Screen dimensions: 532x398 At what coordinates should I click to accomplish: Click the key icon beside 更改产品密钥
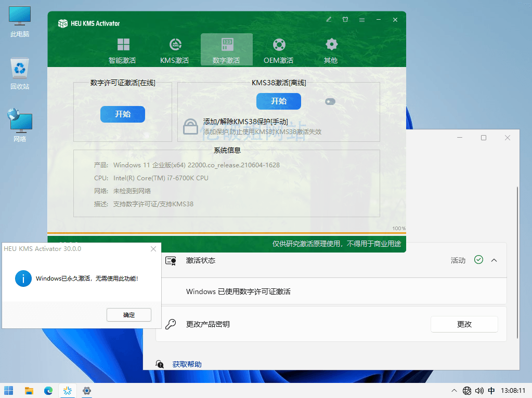tap(171, 324)
